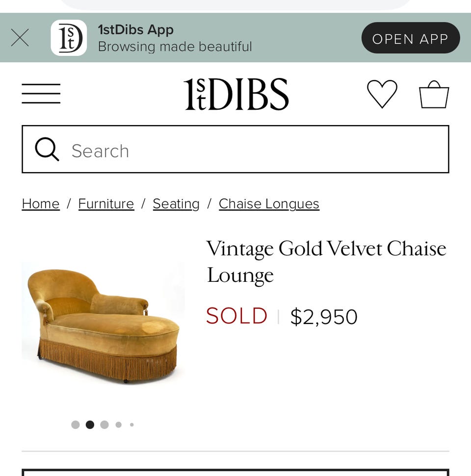Select the Chaise Longues breadcrumb link
This screenshot has width=471, height=476.
pos(269,204)
